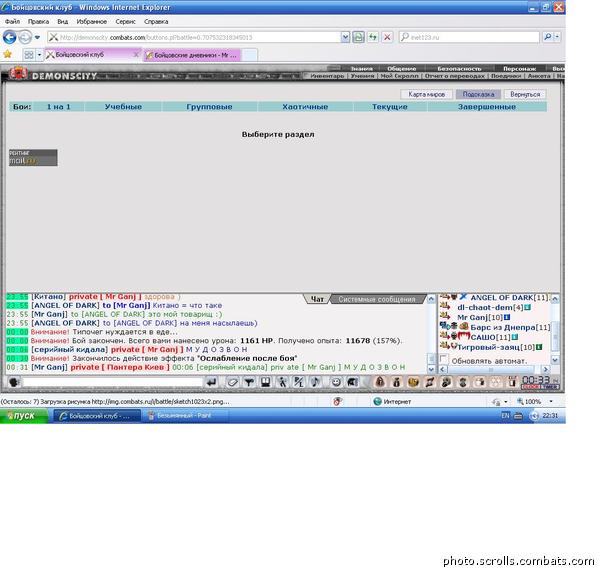The image size is (600, 571).
Task: Open the Персонаж game menu
Action: point(519,69)
